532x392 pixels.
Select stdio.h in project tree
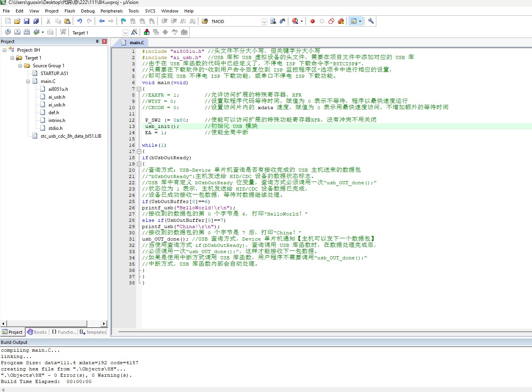pyautogui.click(x=55, y=128)
